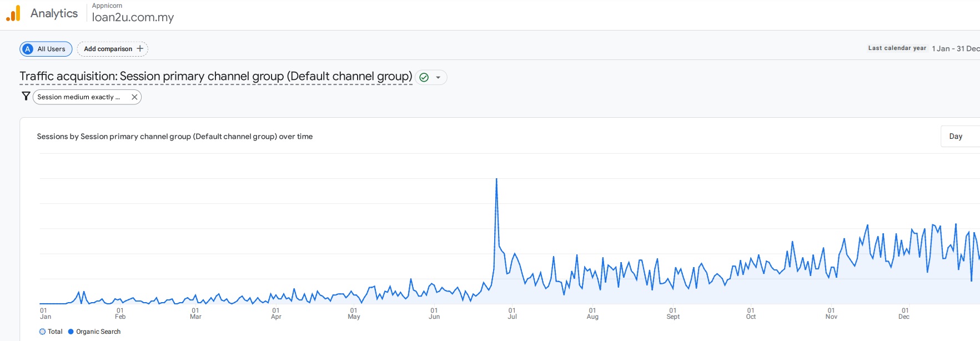Click the dashed-underlined Traffic acquisition report title

[215, 76]
